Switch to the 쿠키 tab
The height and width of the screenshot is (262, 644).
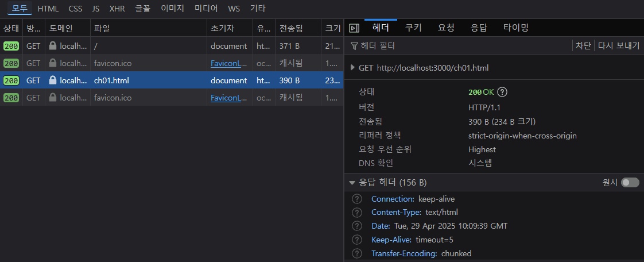pyautogui.click(x=413, y=28)
